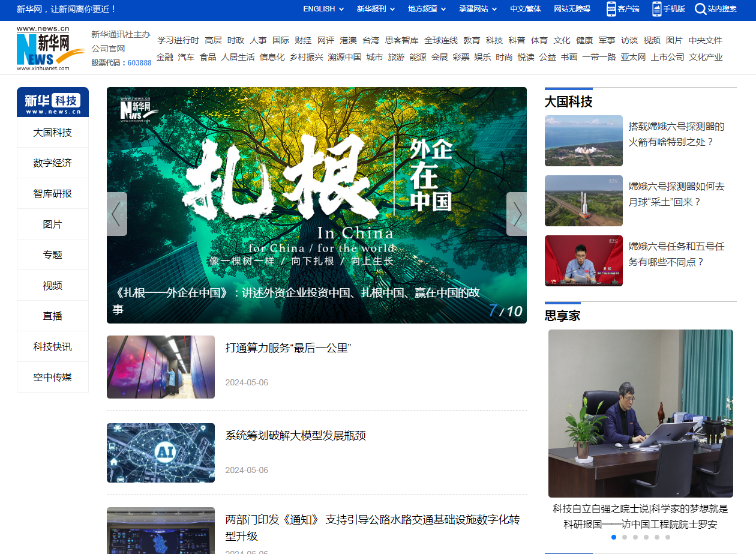
Task: Select 视频 in sidebar
Action: click(x=53, y=286)
